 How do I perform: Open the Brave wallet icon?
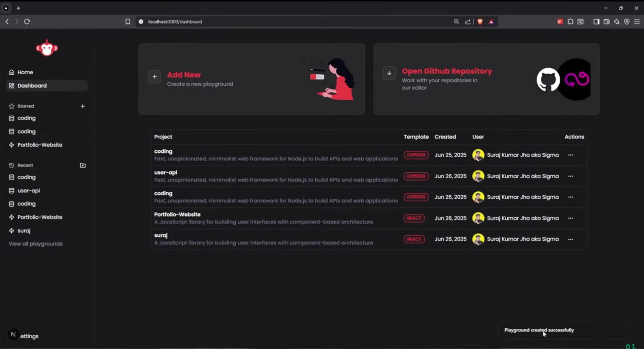point(606,22)
